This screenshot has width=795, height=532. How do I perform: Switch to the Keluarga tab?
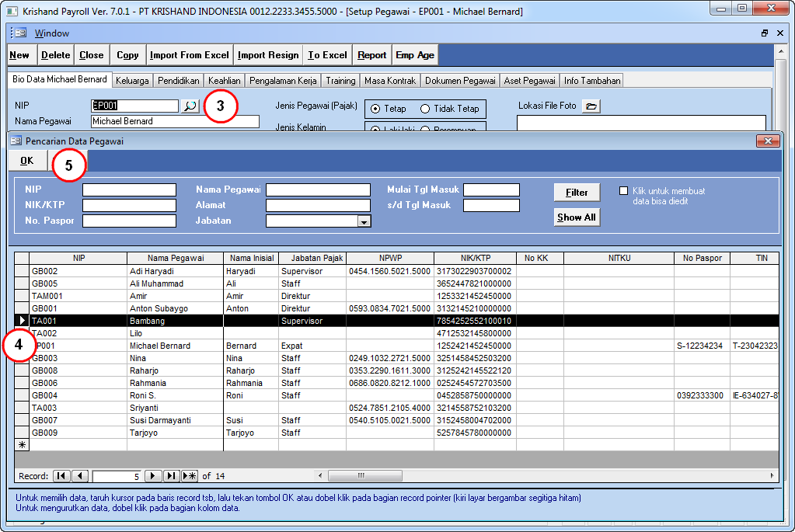pos(132,81)
